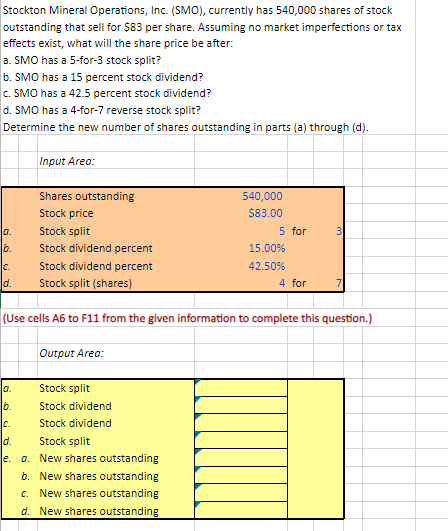Click the 'Input Area:' heading cell

point(67,161)
